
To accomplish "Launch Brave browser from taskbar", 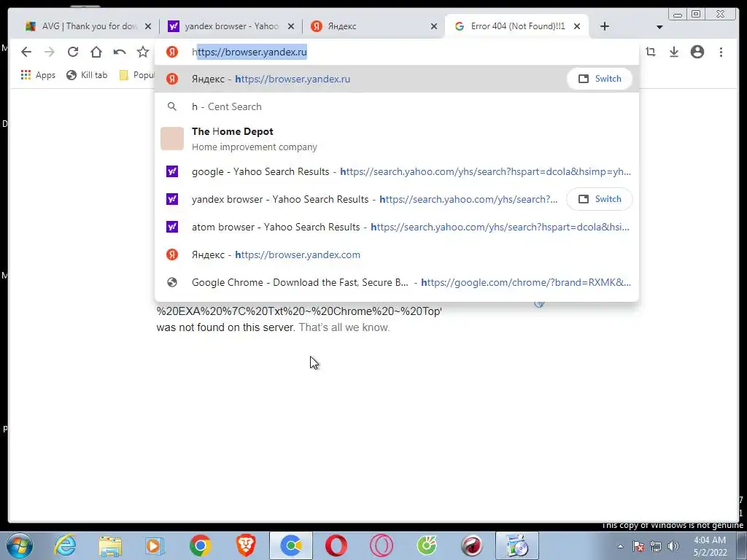I will (x=246, y=545).
